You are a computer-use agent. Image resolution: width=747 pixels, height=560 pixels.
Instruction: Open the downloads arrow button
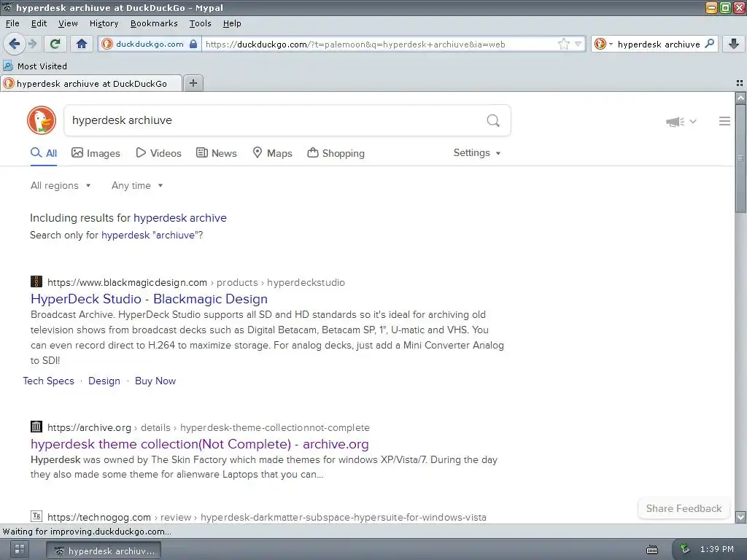pyautogui.click(x=734, y=44)
